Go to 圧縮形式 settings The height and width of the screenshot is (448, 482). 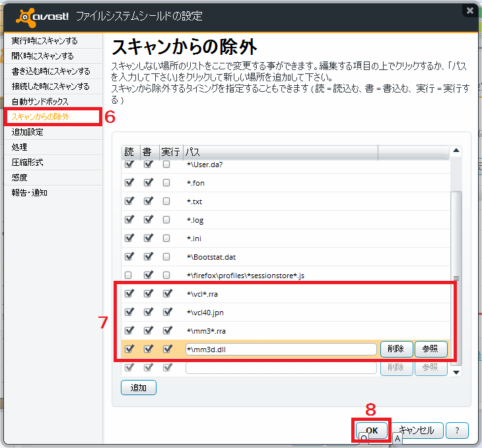(x=27, y=163)
